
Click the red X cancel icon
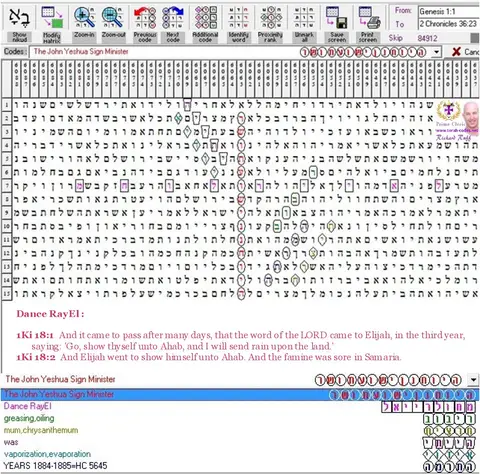456,52
